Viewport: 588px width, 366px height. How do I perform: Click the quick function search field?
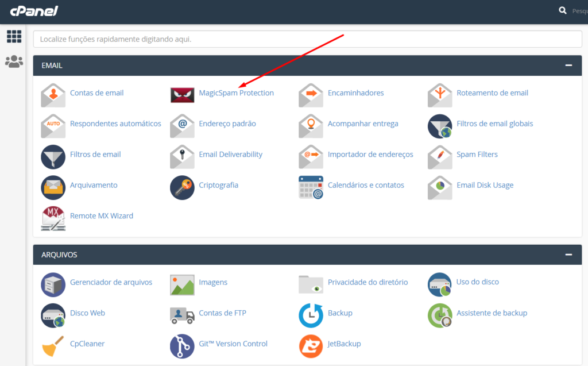coord(307,39)
